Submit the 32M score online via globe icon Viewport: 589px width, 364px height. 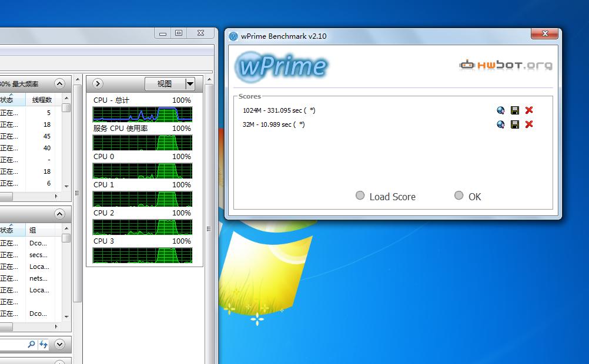[500, 124]
